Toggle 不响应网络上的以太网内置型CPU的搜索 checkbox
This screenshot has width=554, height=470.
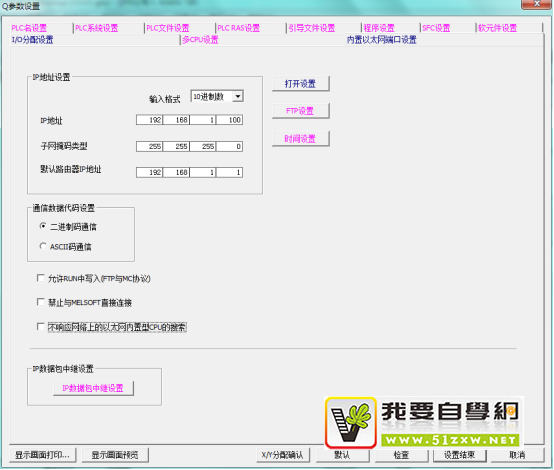coord(41,327)
